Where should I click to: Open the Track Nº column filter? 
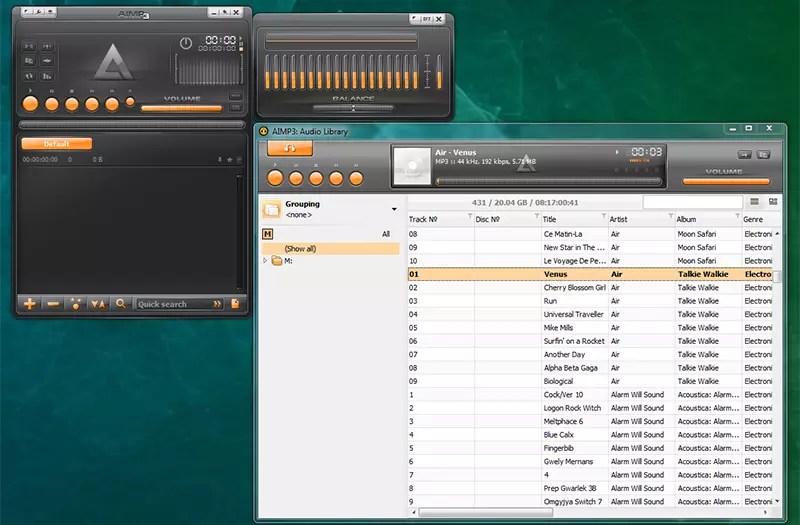coord(470,216)
